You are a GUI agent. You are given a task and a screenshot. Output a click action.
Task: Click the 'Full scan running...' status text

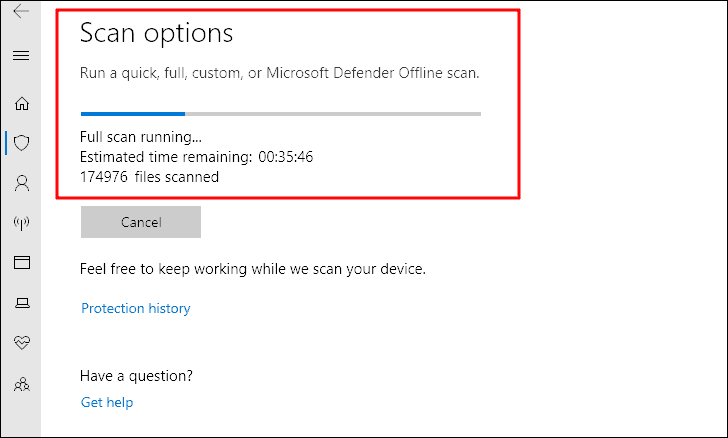click(x=140, y=137)
